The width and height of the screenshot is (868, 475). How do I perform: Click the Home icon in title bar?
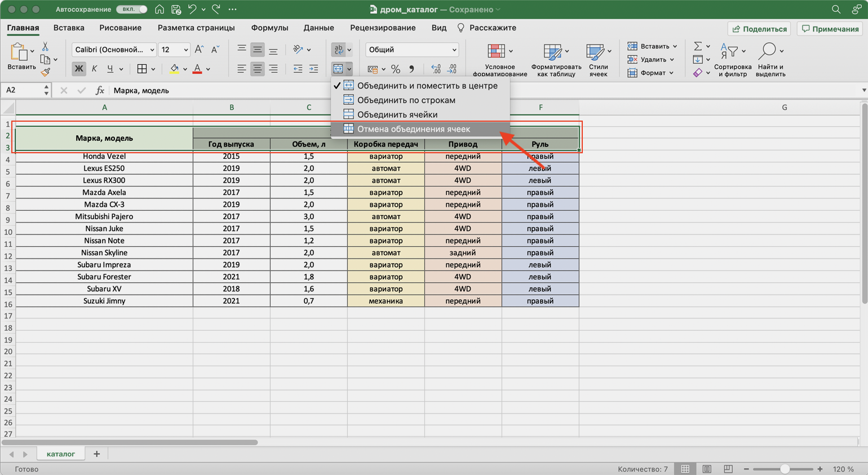click(160, 10)
